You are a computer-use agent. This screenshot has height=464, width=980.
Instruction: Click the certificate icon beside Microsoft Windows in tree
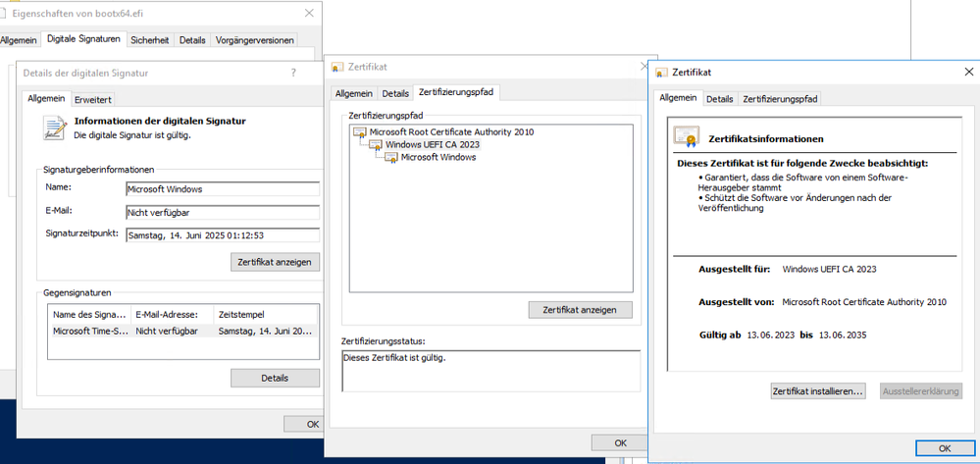[390, 158]
